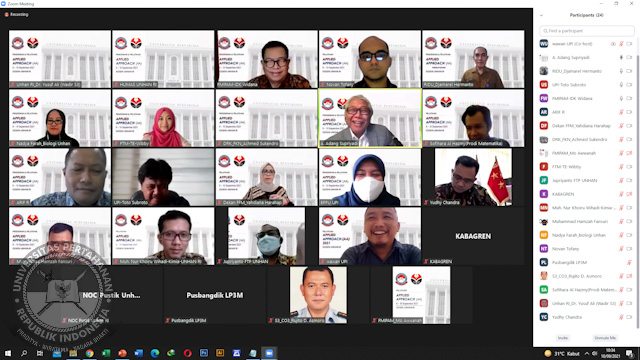Click the Unmute Me button
Viewport: 640px width, 360px height.
pos(605,338)
